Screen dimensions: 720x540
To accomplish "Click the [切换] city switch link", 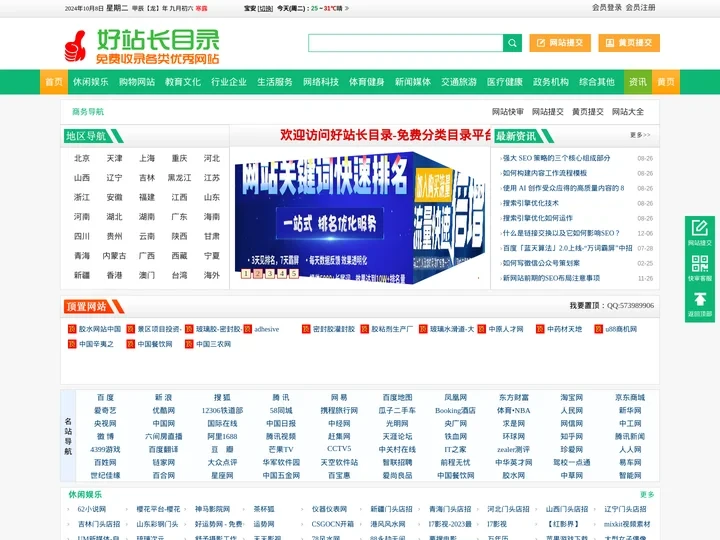I will [265, 8].
